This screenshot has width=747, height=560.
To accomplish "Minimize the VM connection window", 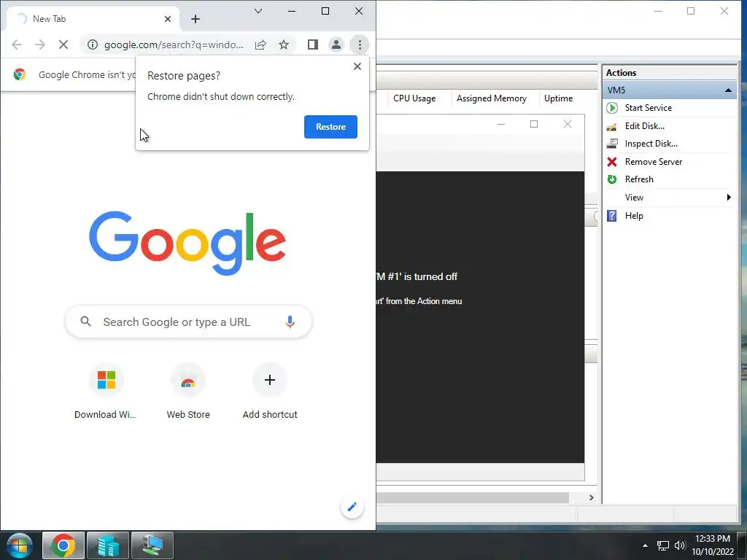I will pos(500,124).
